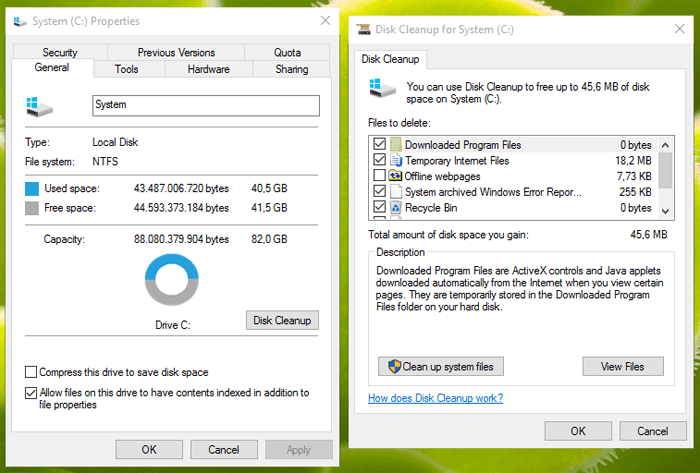Click the Windows drive icon beside System name field
The width and height of the screenshot is (700, 473).
click(39, 107)
